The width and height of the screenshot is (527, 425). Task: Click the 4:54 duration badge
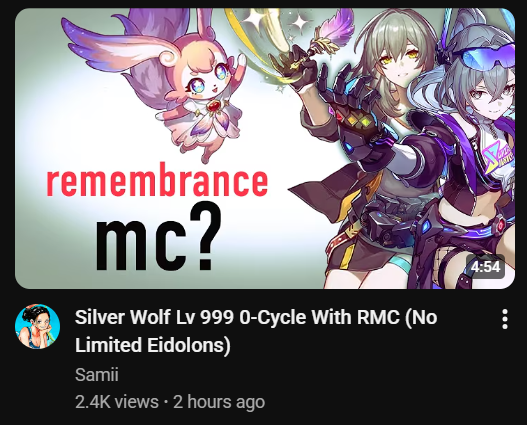(x=485, y=267)
